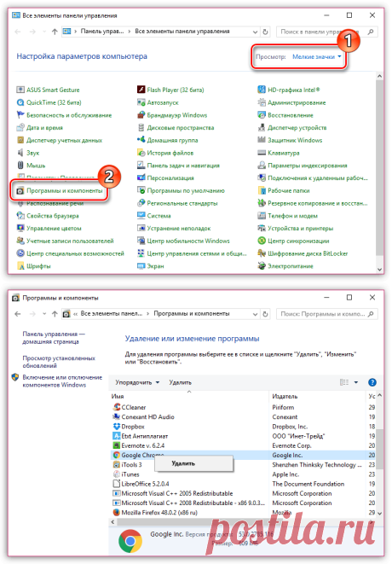The image size is (392, 564).
Task: Click refresh icon in Programs window address bar
Action: click(x=265, y=314)
